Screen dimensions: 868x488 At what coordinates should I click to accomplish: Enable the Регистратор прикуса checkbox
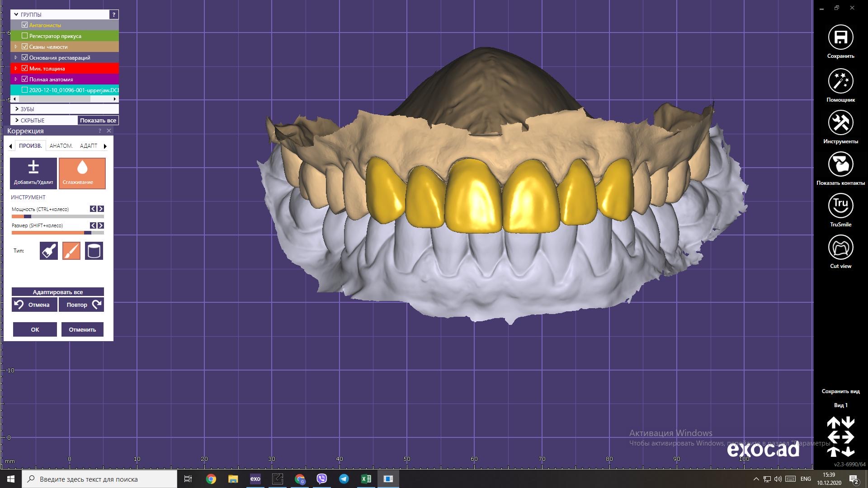point(25,36)
